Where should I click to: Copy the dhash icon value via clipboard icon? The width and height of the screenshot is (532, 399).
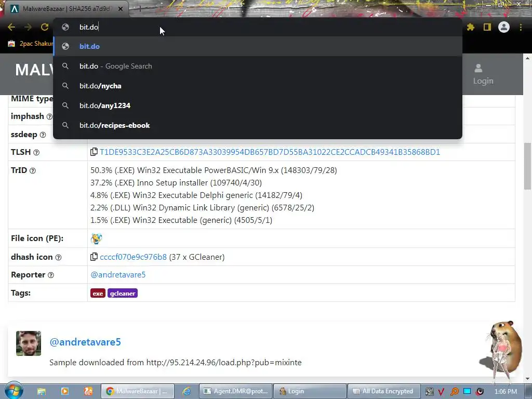coord(94,257)
